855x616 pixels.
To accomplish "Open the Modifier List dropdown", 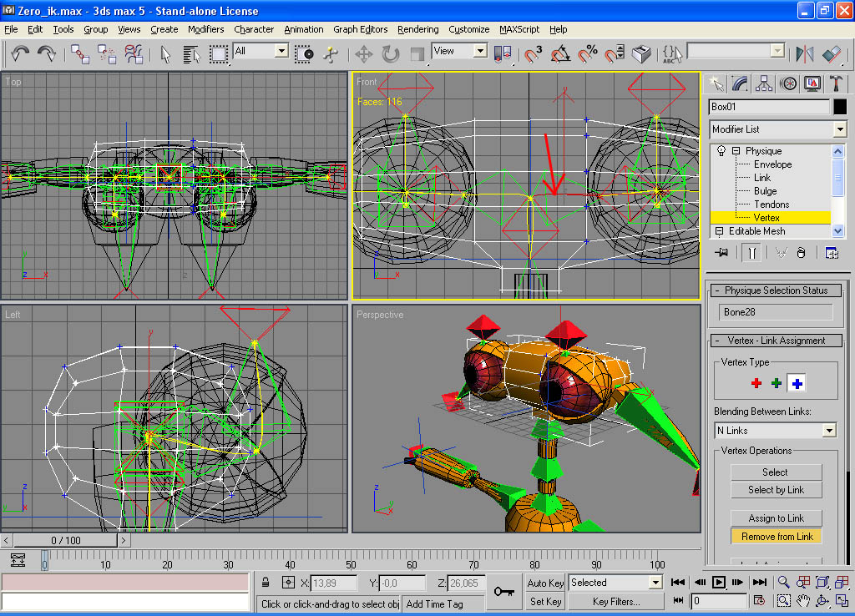I will (839, 129).
